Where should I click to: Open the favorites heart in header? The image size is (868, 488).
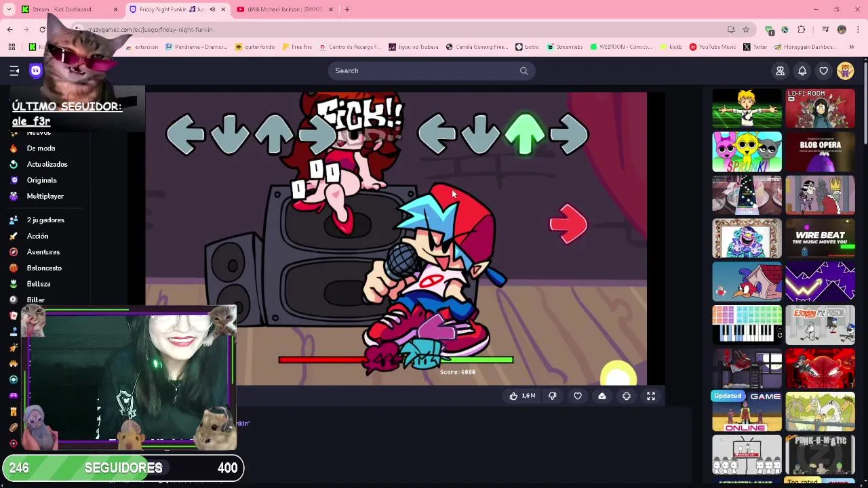[824, 70]
